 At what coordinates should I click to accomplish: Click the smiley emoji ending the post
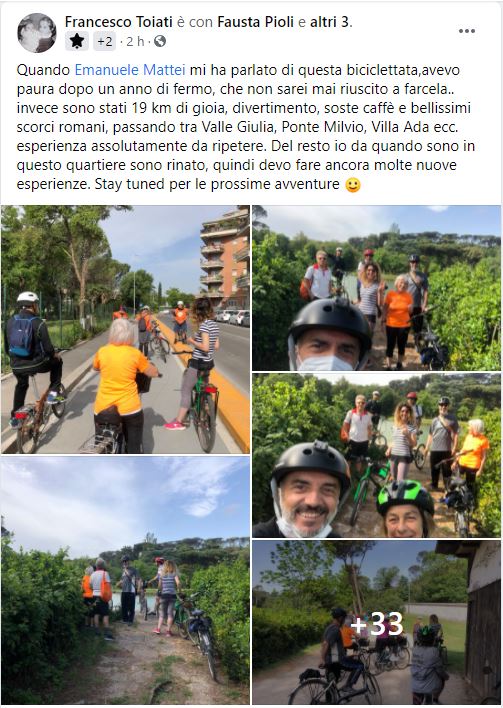353,185
